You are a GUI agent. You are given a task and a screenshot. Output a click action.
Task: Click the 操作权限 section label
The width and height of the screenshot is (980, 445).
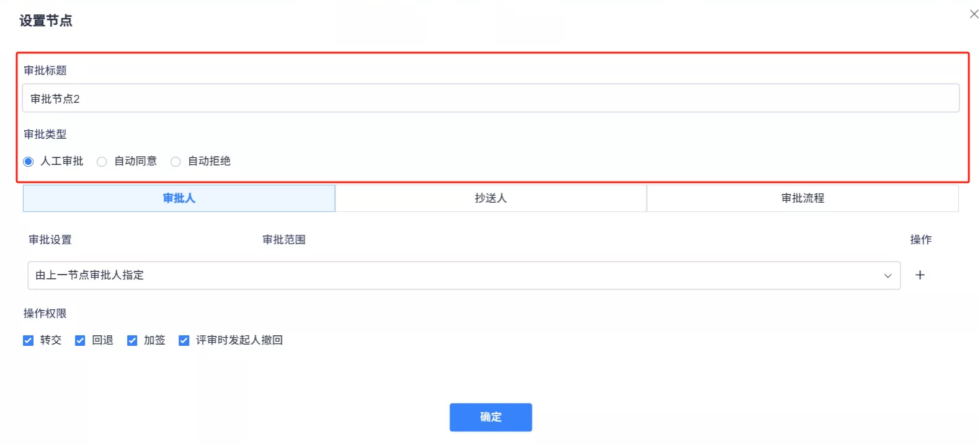[45, 314]
